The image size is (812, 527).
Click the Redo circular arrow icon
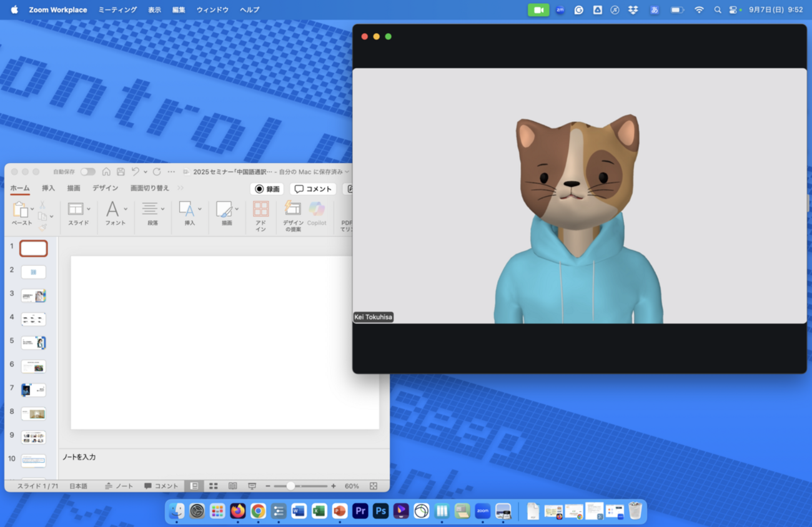[x=157, y=172]
